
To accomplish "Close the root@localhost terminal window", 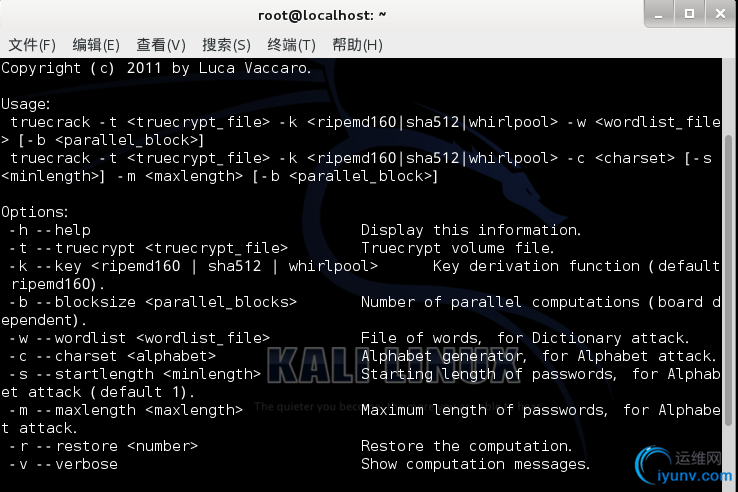I will tap(720, 14).
